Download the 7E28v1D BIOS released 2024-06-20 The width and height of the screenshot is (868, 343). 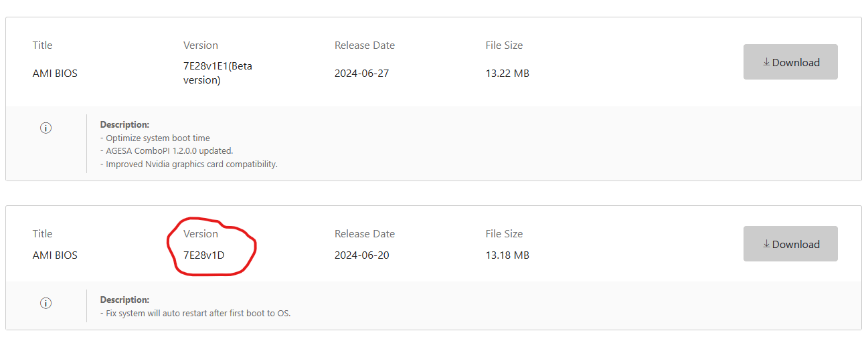tap(790, 244)
